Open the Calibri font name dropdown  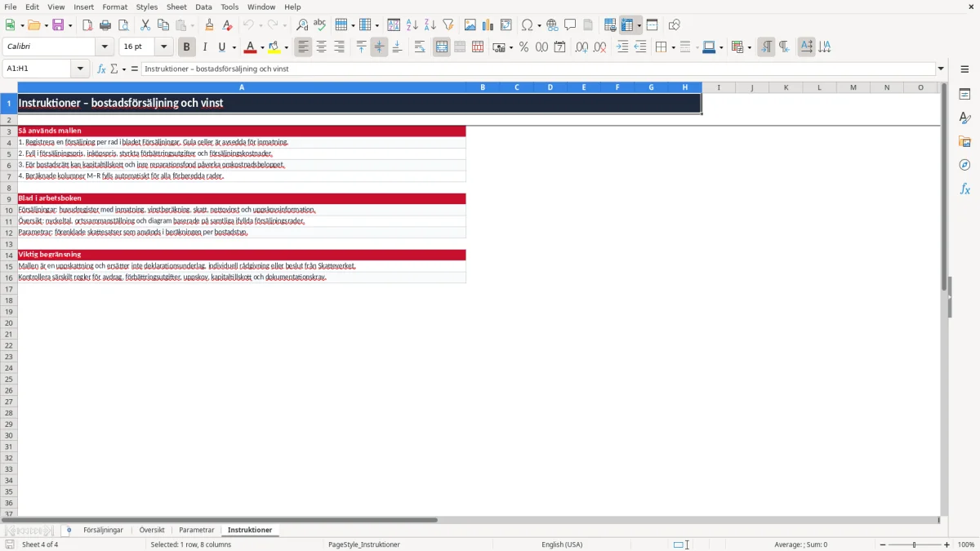pos(105,47)
